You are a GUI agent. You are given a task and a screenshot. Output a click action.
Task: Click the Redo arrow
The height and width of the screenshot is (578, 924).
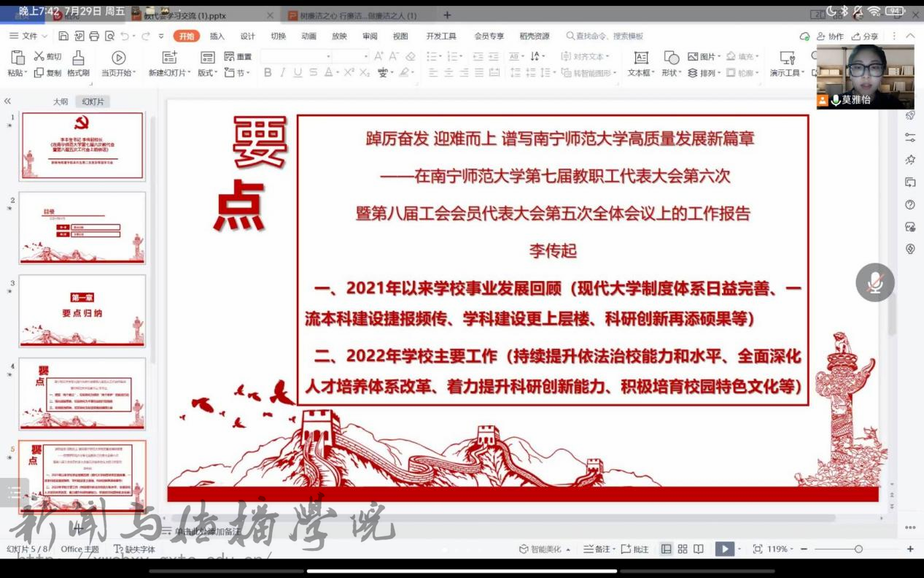tap(146, 36)
